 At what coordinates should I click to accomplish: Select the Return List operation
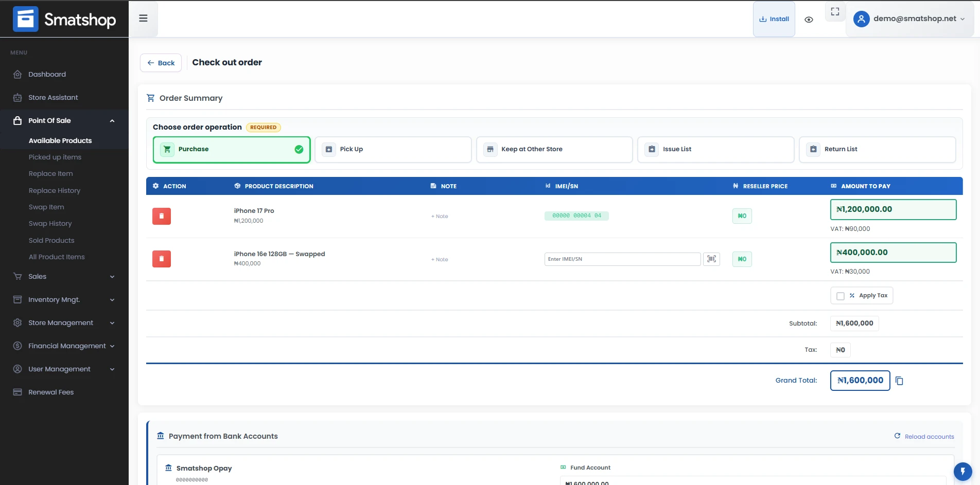[x=878, y=150]
